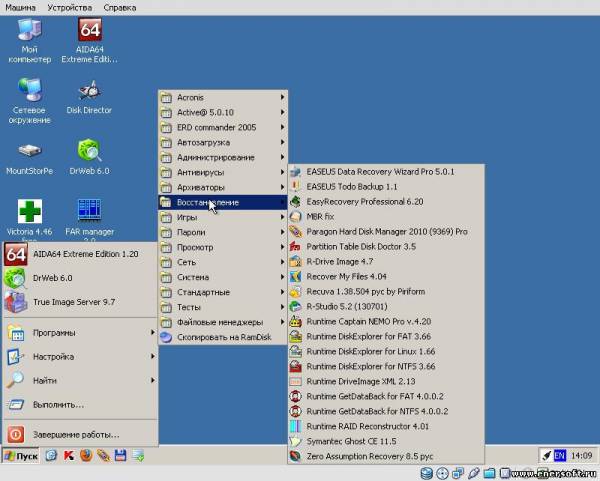This screenshot has height=481, width=600.
Task: Open the Система programs folder
Action: pos(223,277)
